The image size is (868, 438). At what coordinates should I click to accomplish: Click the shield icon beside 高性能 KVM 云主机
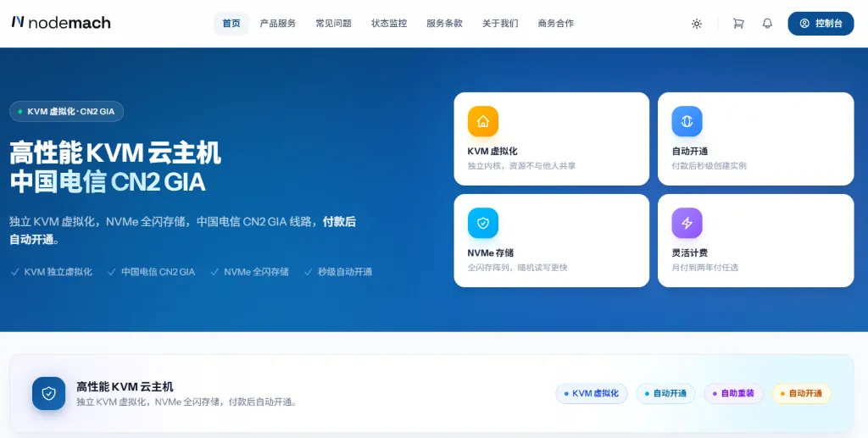coord(48,393)
